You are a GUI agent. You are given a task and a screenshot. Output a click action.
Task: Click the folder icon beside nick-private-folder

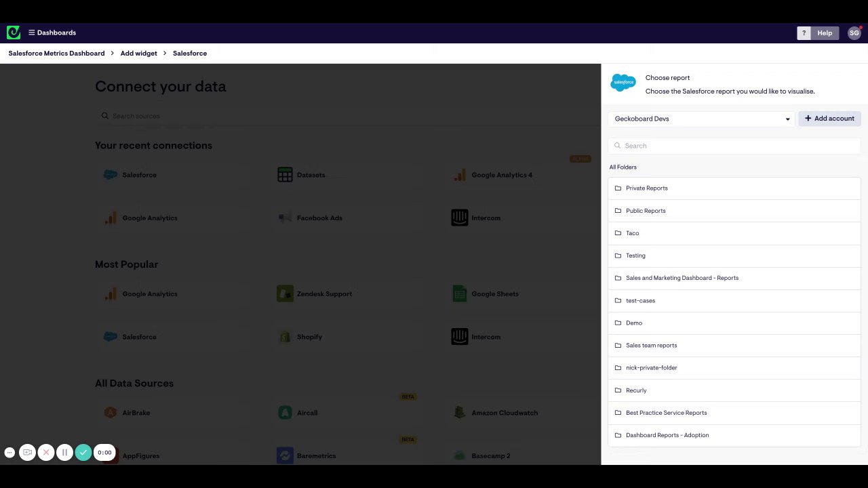tap(618, 368)
